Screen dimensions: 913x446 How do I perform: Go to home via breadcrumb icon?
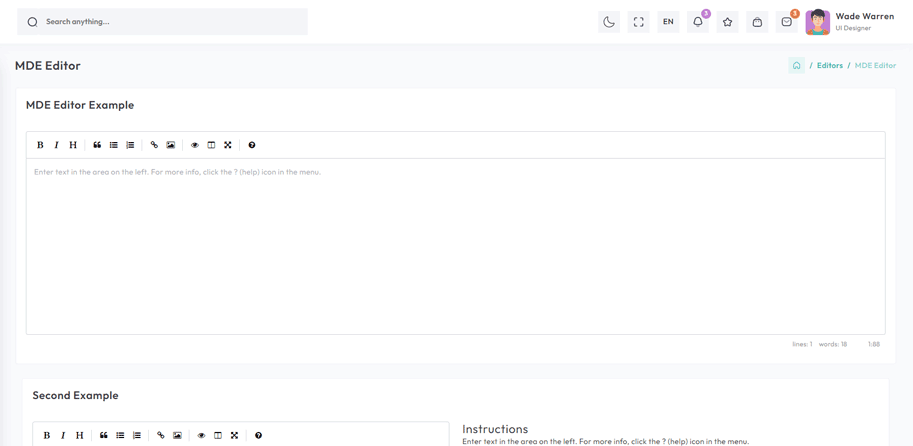797,66
